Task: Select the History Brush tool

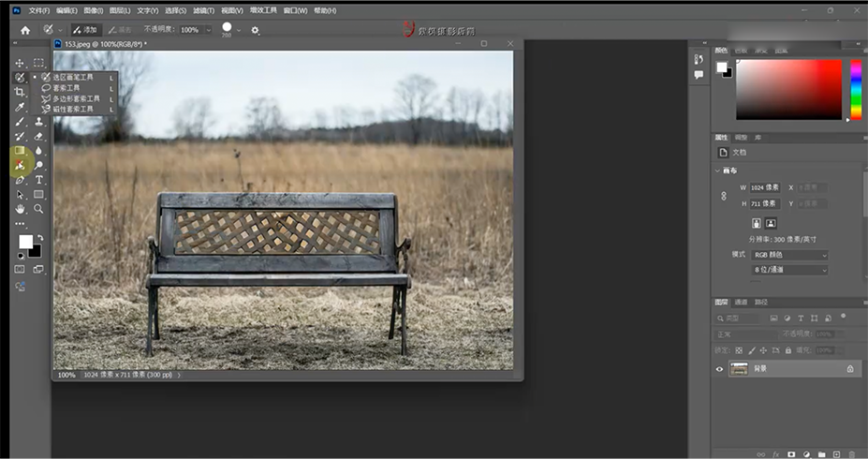Action: [x=20, y=136]
